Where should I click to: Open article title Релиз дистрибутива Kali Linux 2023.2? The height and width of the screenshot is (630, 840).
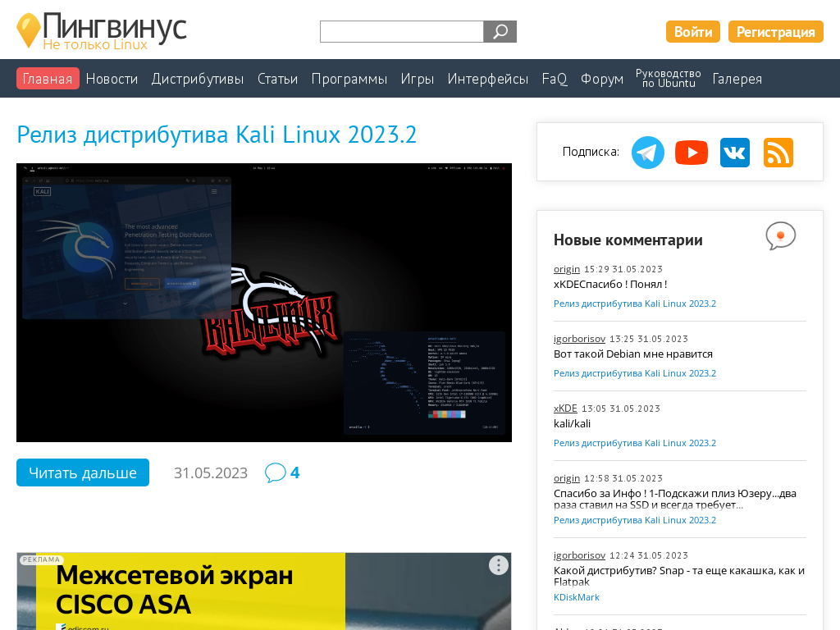(x=217, y=135)
